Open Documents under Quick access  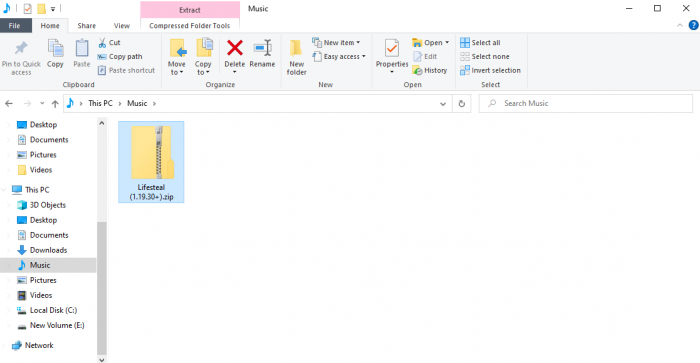point(49,140)
